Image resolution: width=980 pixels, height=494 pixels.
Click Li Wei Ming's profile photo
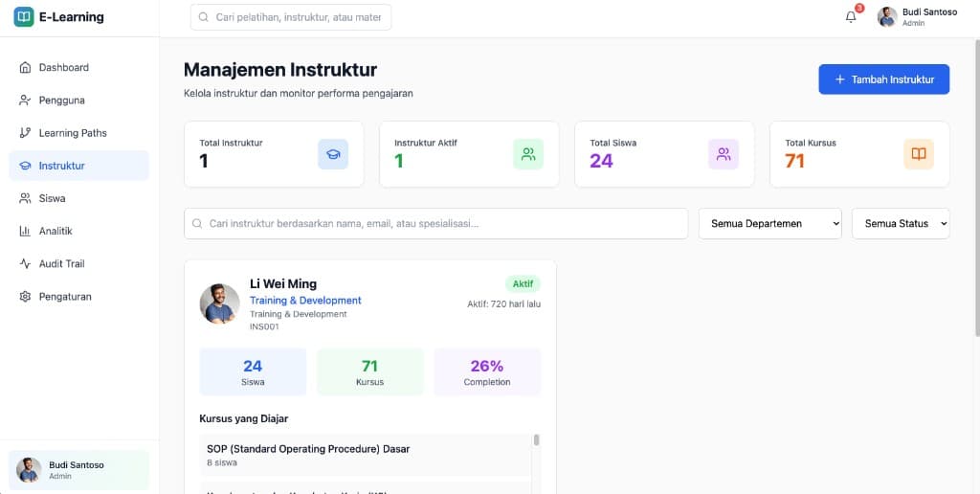click(219, 303)
